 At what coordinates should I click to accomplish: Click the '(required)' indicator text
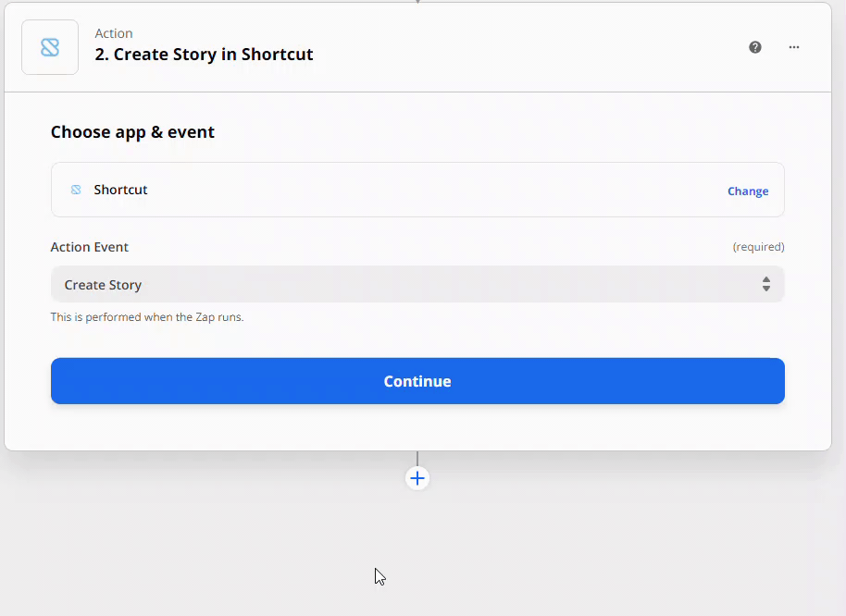click(x=758, y=247)
